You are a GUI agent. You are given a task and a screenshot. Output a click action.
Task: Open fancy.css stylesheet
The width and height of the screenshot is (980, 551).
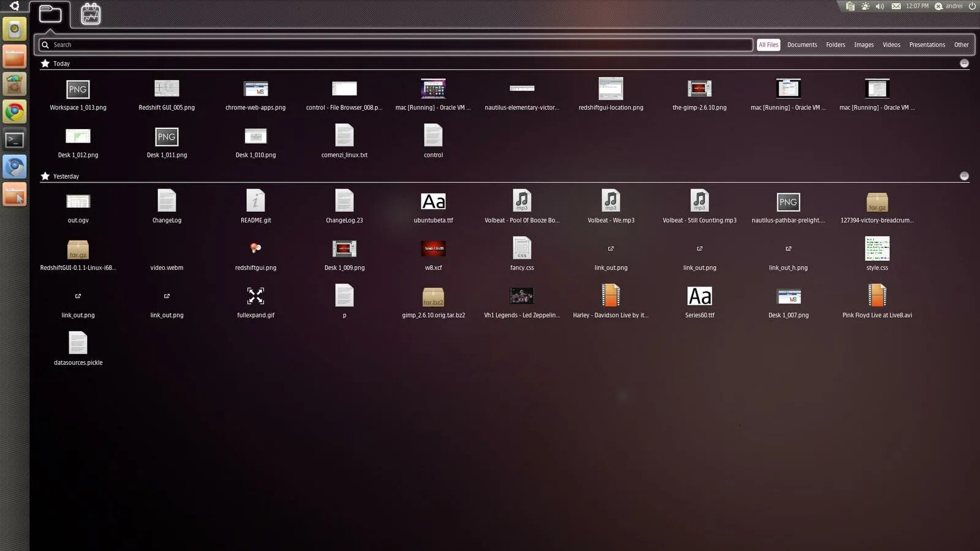(522, 254)
